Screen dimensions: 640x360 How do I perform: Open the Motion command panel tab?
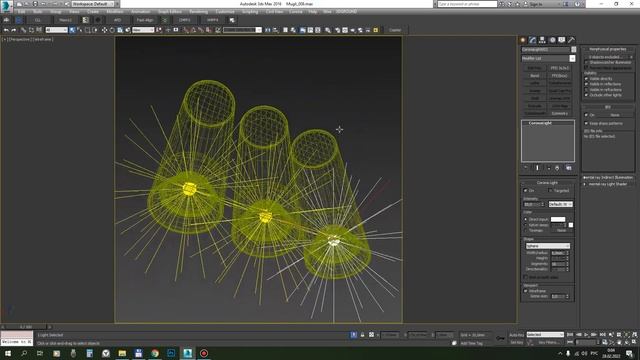point(552,40)
